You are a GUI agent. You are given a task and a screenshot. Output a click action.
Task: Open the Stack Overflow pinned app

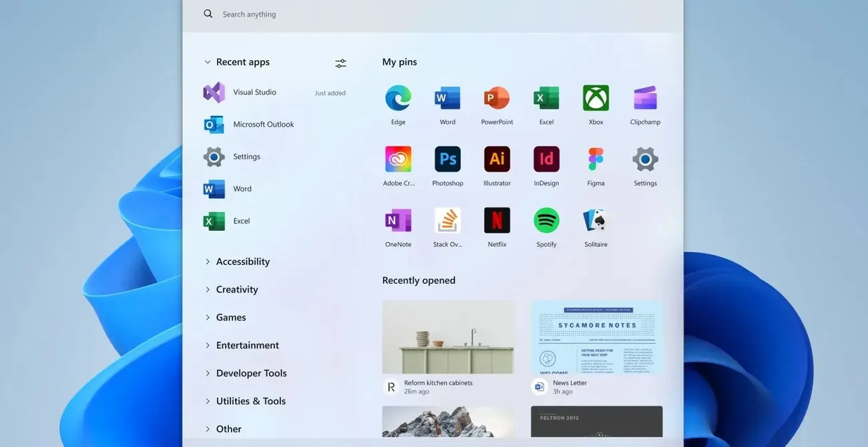click(x=447, y=221)
